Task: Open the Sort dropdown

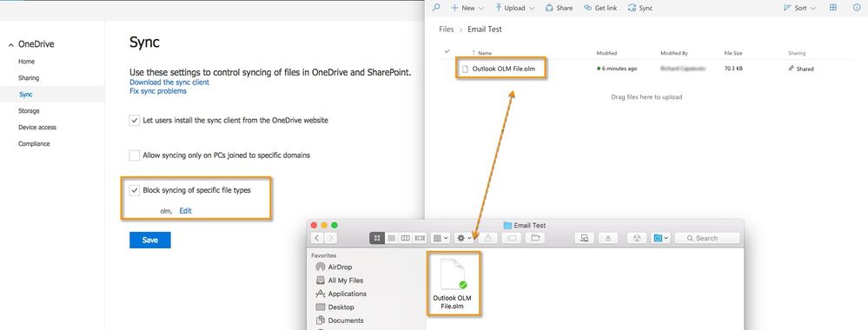Action: click(800, 8)
